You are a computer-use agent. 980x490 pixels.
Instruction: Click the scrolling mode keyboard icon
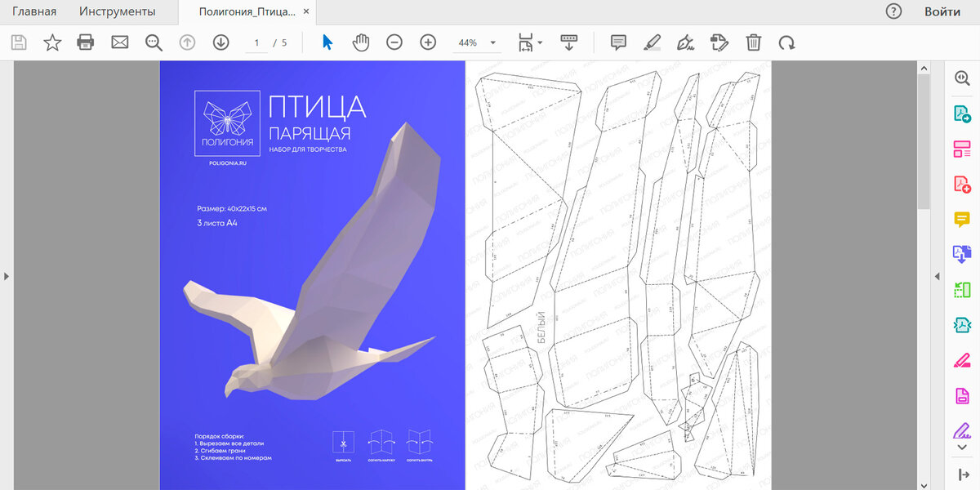click(569, 42)
